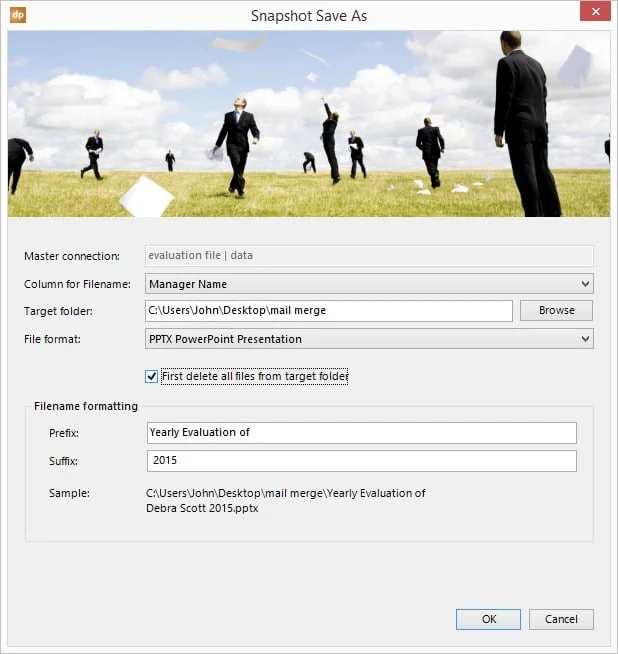
Task: Confirm with the OK button
Action: pos(488,619)
